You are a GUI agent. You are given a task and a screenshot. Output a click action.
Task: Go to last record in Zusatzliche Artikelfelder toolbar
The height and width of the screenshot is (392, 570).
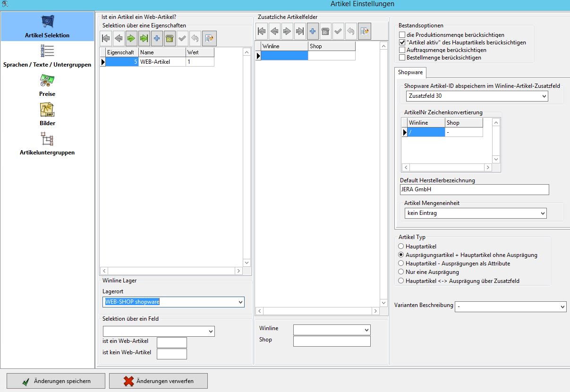[300, 32]
